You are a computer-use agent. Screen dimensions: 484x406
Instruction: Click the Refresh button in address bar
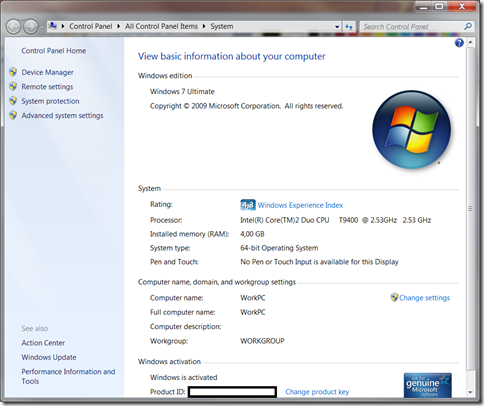pos(349,27)
